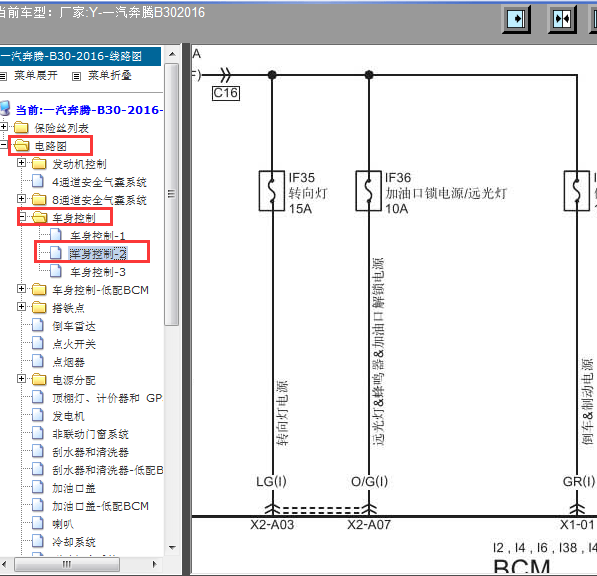Click the O/G(I) wire color label
The width and height of the screenshot is (597, 576).
tap(369, 481)
